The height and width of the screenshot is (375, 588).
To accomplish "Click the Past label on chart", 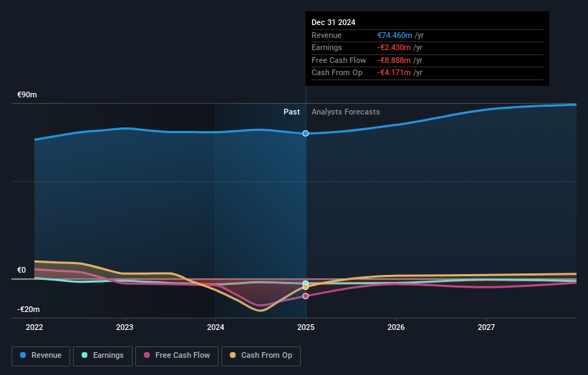I will (x=291, y=112).
